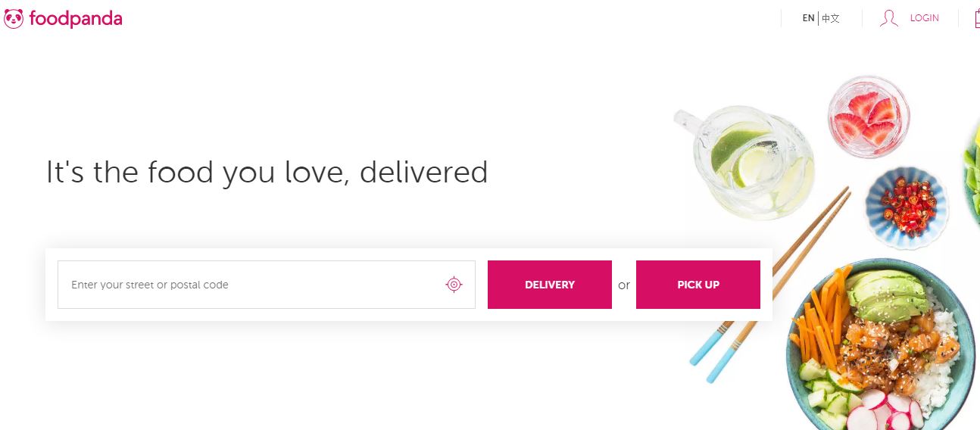Click the glass of sliced strawberries
This screenshot has height=430, width=980.
tap(868, 116)
